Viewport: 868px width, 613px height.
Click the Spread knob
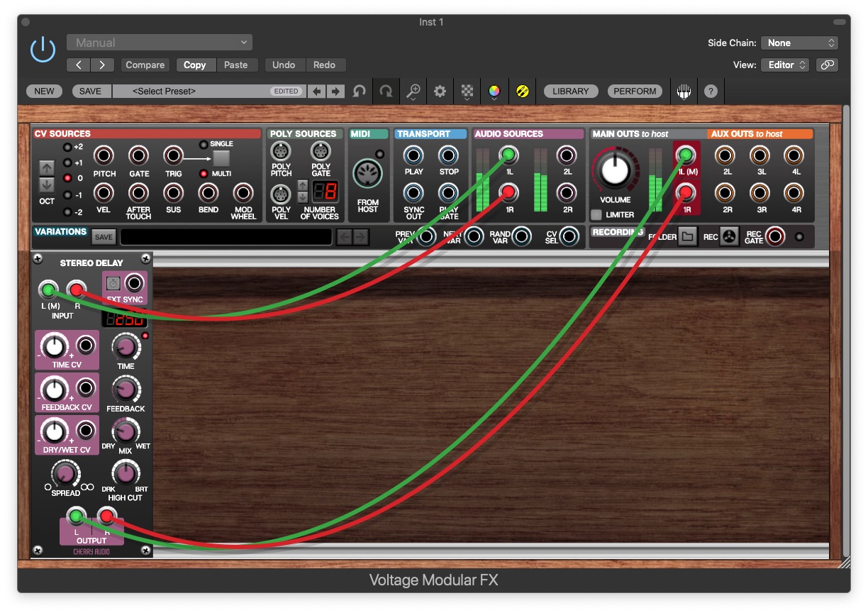[x=65, y=473]
